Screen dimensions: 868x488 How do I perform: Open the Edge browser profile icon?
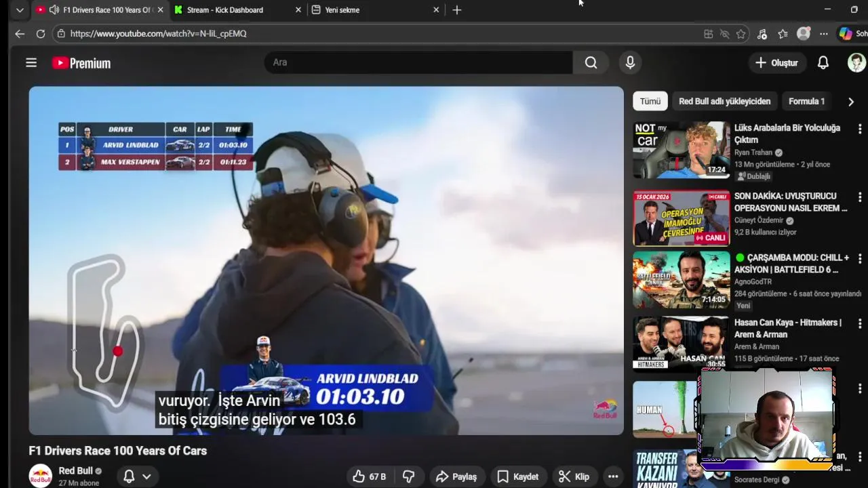click(804, 33)
